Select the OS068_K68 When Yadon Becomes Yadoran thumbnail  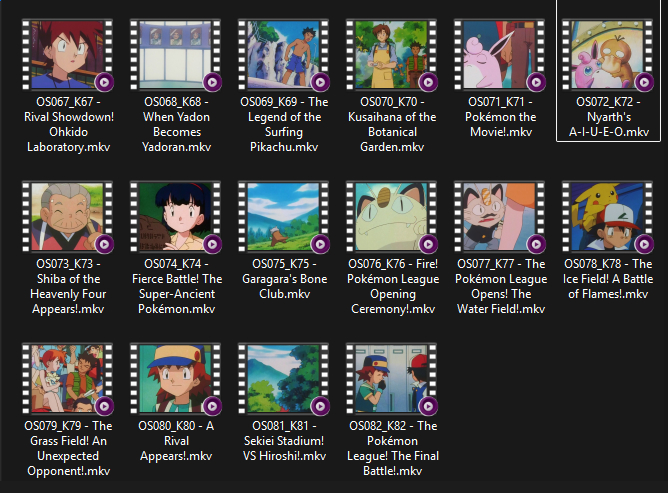coord(176,55)
